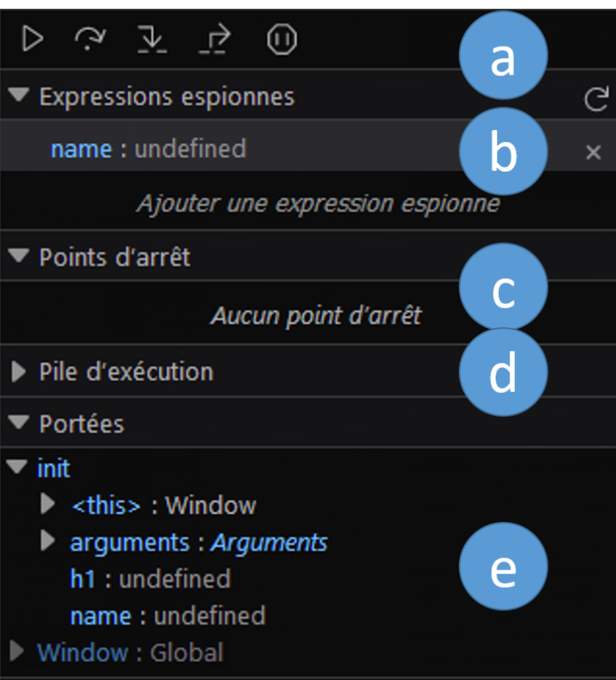Viewport: 616px width, 680px height.
Task: Click Ajouter une expression espionne field
Action: tap(318, 203)
